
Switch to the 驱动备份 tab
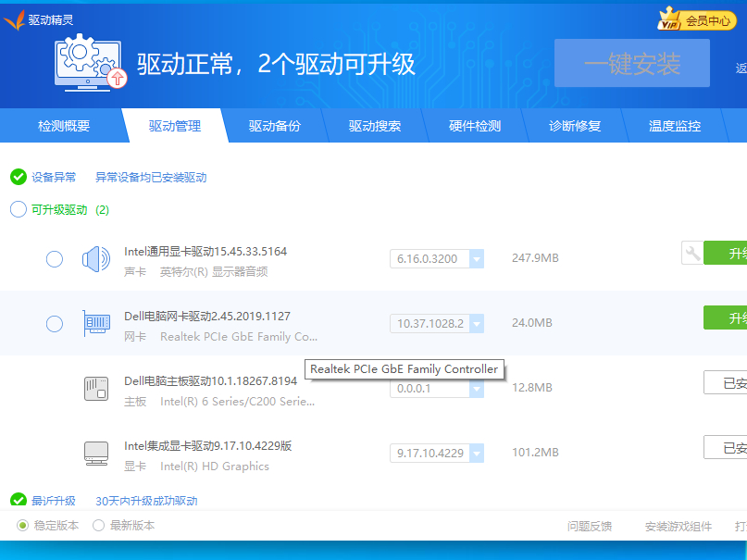point(275,126)
